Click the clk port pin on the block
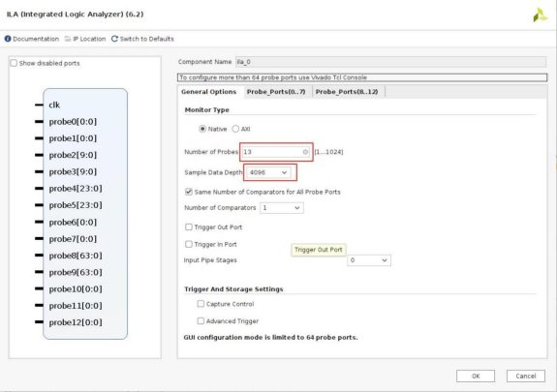The image size is (557, 392). (39, 105)
